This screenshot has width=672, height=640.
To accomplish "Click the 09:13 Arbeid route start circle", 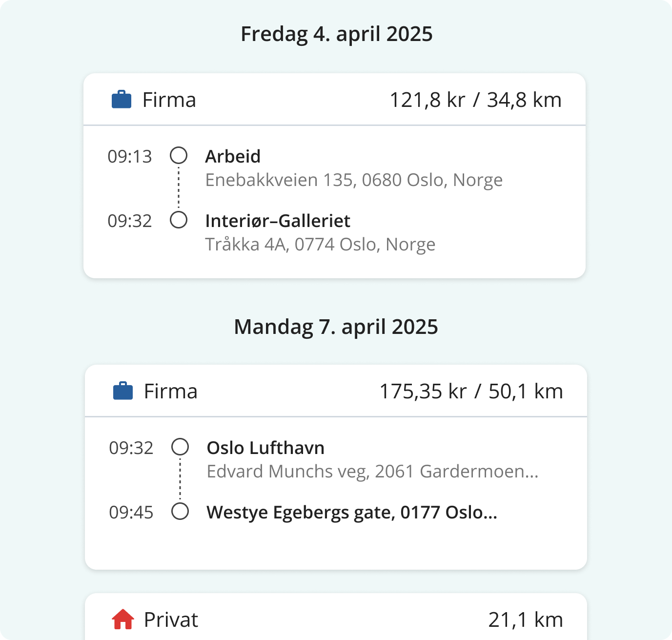I will click(179, 156).
